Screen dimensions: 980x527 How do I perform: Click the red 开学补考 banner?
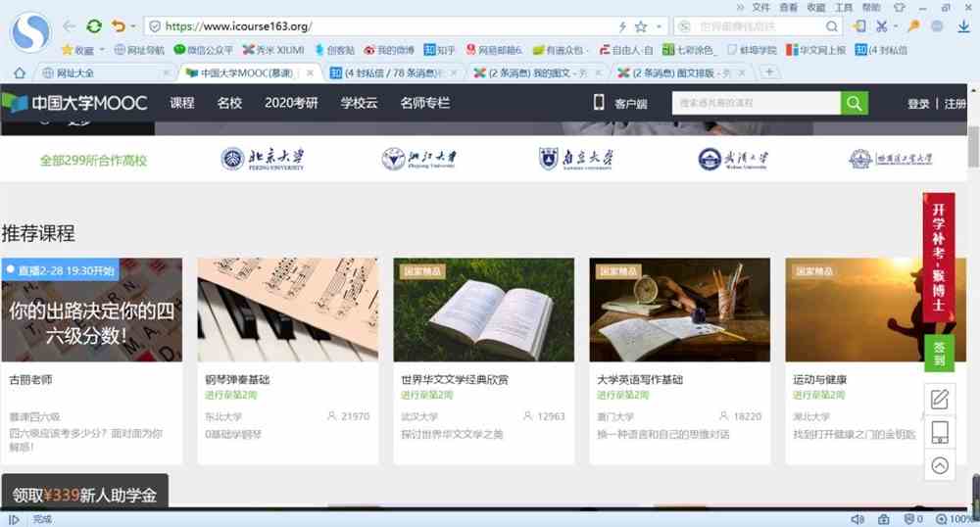939,257
